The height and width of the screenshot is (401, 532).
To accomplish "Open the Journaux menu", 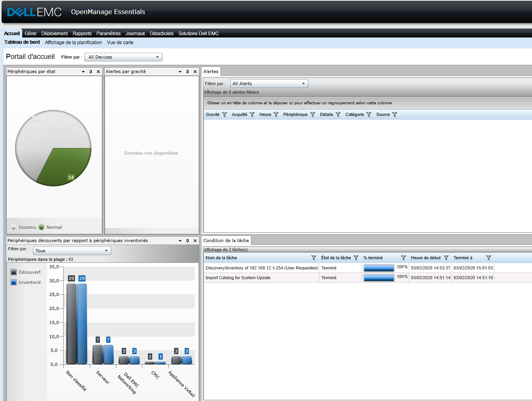I will point(135,34).
